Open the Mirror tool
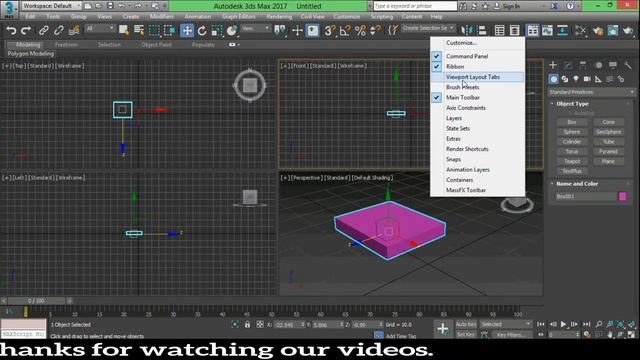Screen dimensions: 640x360 (x=466, y=30)
